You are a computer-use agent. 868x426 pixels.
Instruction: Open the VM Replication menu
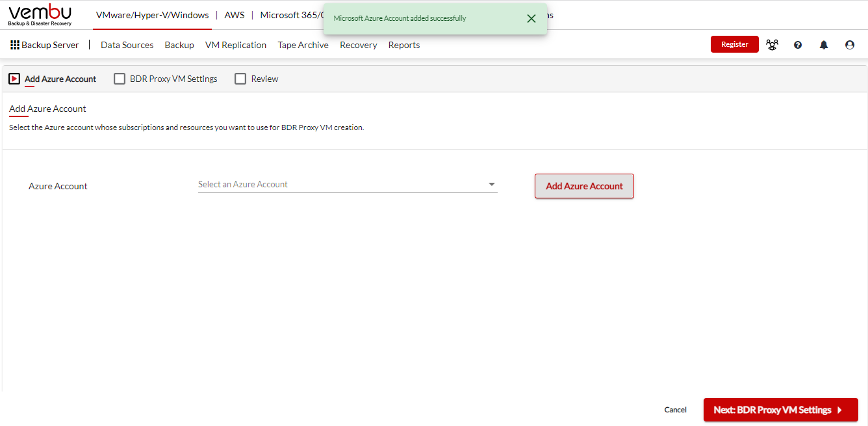236,45
